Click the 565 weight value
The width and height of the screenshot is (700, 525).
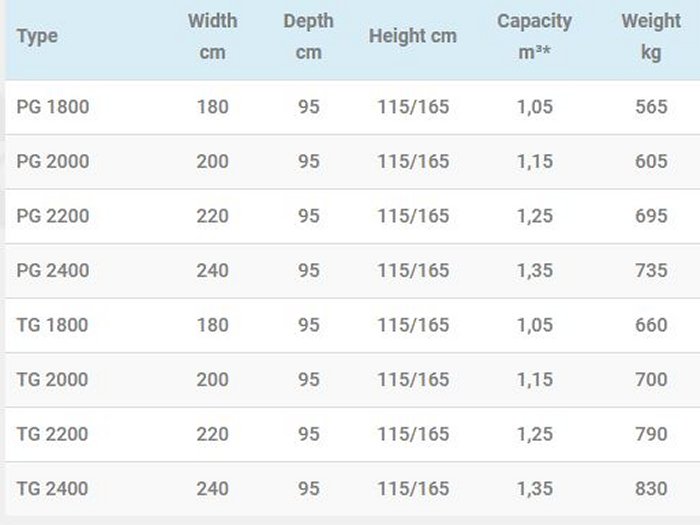[x=651, y=107]
